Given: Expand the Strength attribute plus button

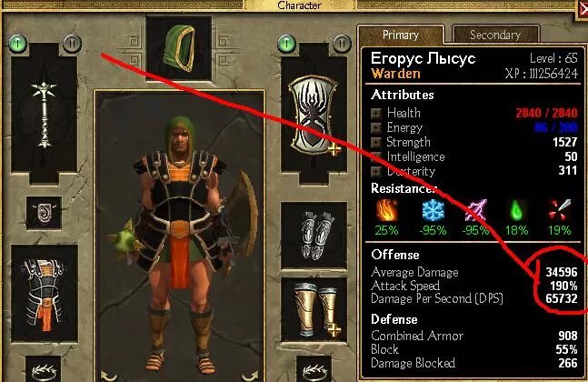Looking at the screenshot, I should click(375, 142).
